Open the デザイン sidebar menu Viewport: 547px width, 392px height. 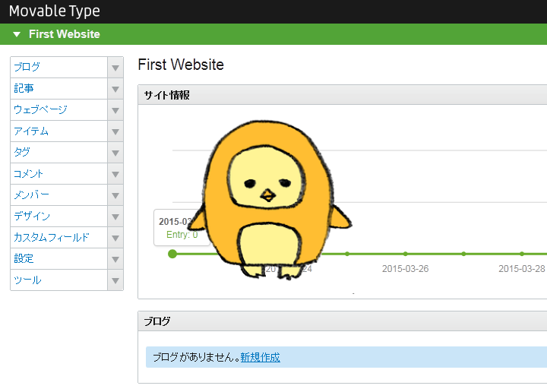pos(59,217)
